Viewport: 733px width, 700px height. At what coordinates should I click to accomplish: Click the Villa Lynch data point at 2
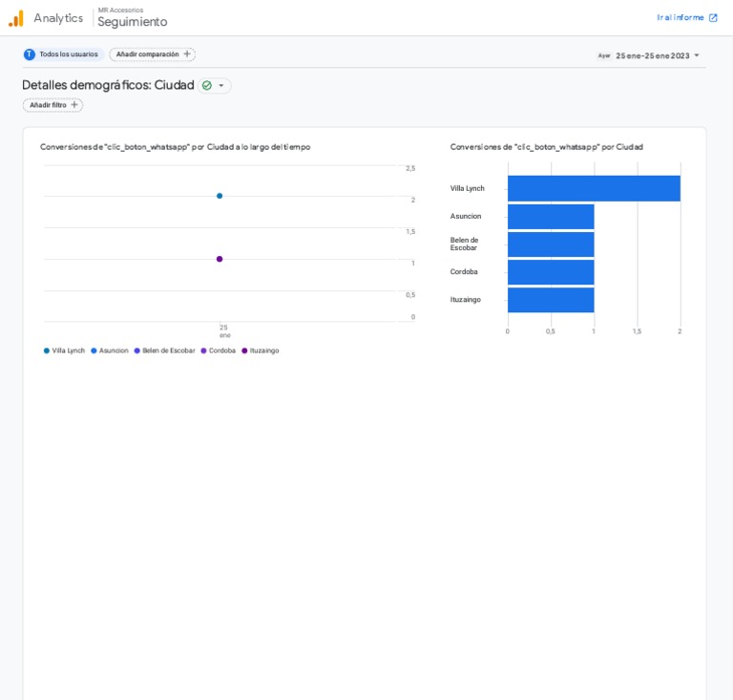(220, 196)
